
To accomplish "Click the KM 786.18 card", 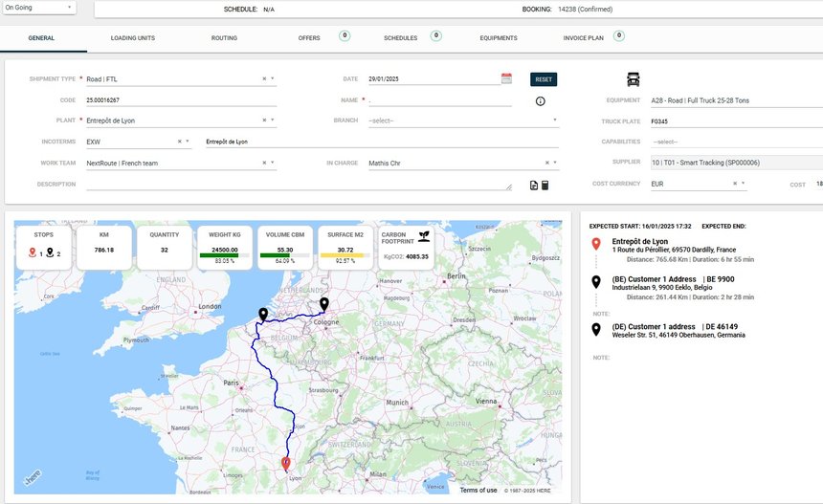I will point(104,248).
